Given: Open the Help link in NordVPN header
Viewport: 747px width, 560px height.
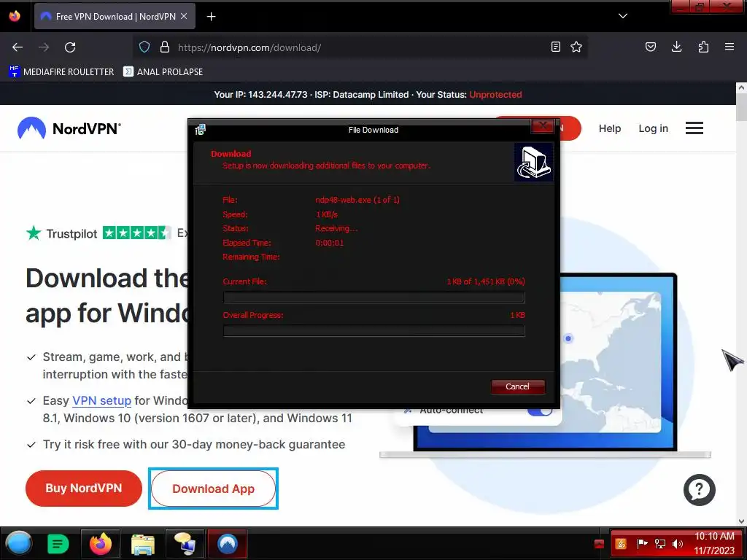Looking at the screenshot, I should 610,128.
